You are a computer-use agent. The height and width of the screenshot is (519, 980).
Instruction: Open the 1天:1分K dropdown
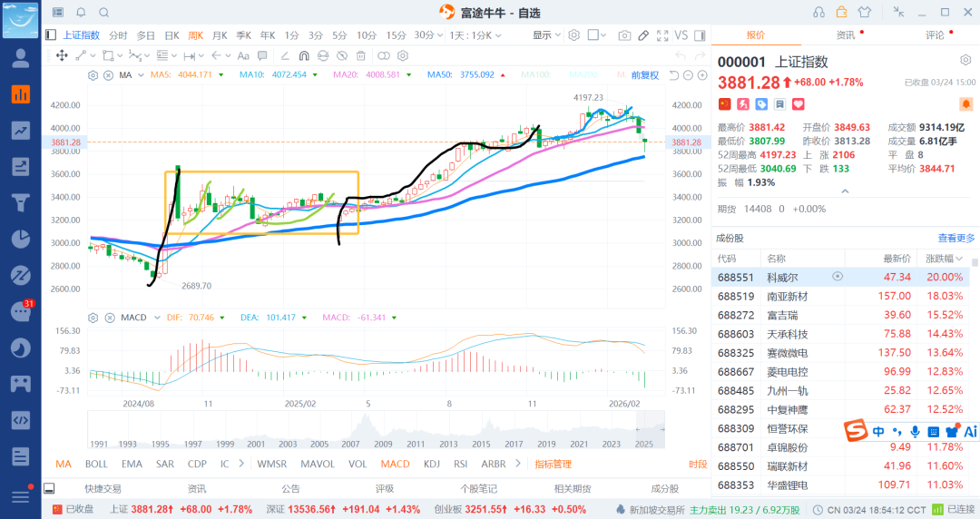[475, 35]
